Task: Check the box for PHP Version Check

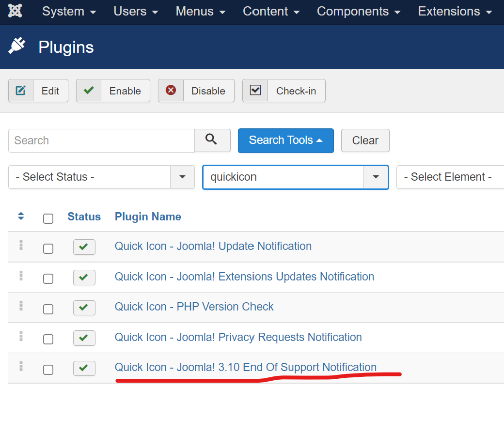Action: 48,310
